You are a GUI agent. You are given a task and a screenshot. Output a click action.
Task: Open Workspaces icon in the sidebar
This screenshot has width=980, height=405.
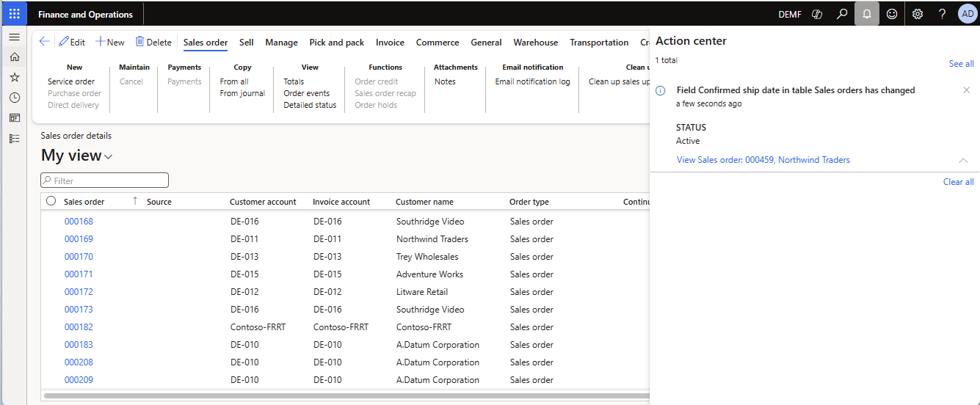(14, 117)
